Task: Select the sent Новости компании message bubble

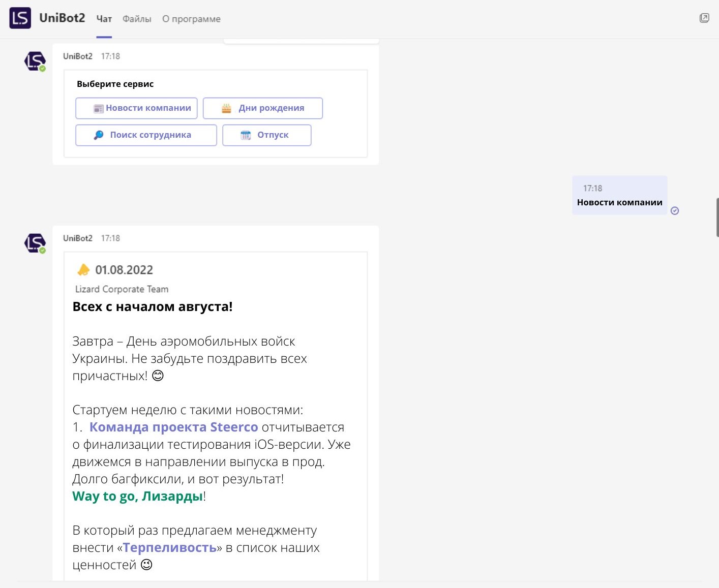Action: coord(619,196)
